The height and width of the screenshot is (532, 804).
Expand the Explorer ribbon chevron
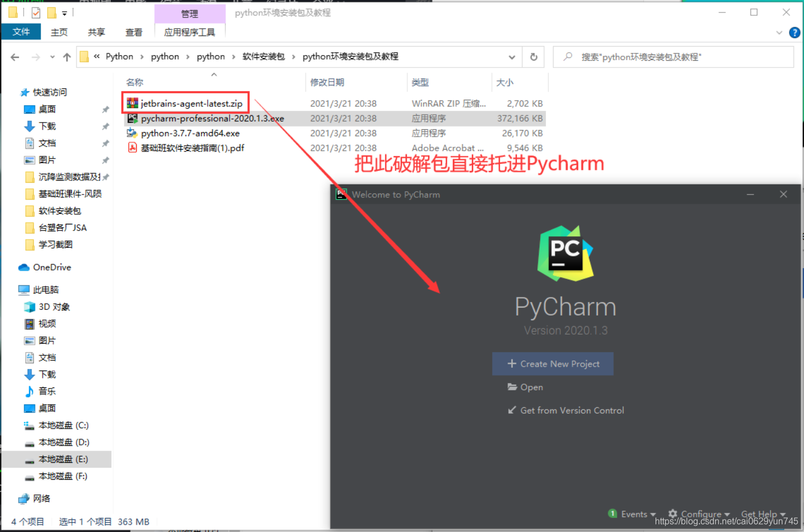click(779, 33)
